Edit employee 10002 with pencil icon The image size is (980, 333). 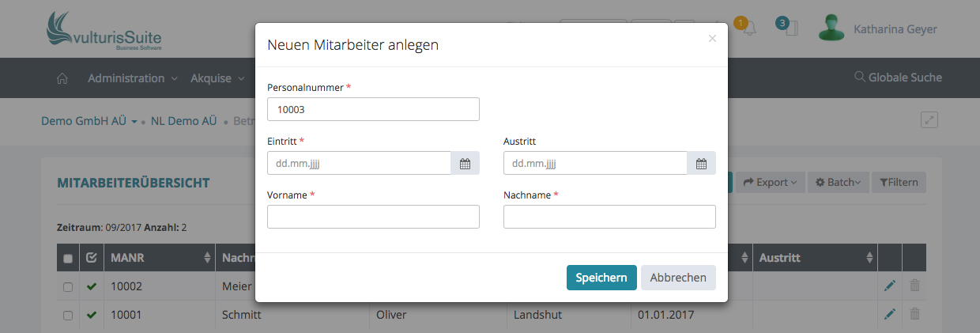(890, 286)
